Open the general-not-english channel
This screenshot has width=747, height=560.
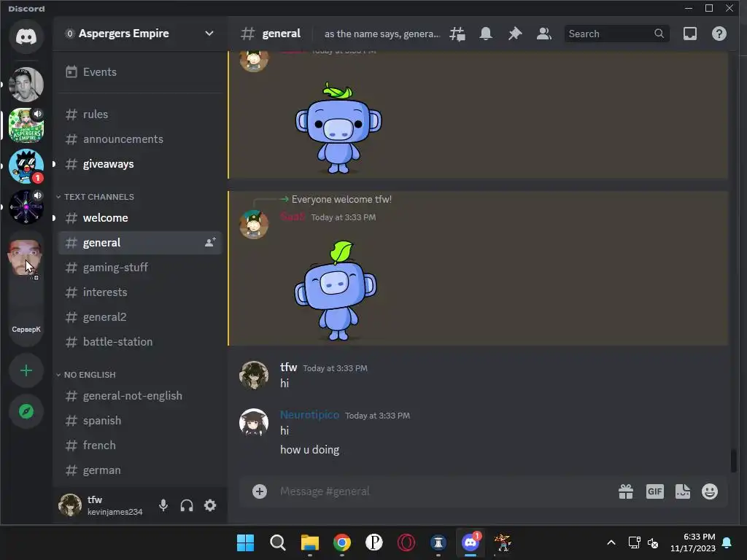[139, 396]
